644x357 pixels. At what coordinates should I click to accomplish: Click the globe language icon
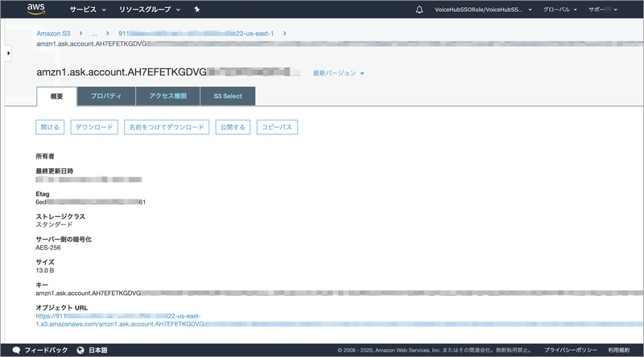pos(80,350)
